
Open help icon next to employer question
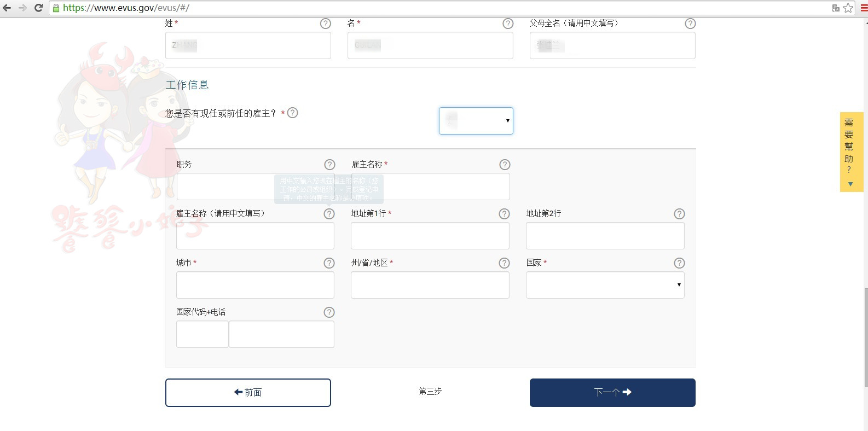[x=293, y=113]
